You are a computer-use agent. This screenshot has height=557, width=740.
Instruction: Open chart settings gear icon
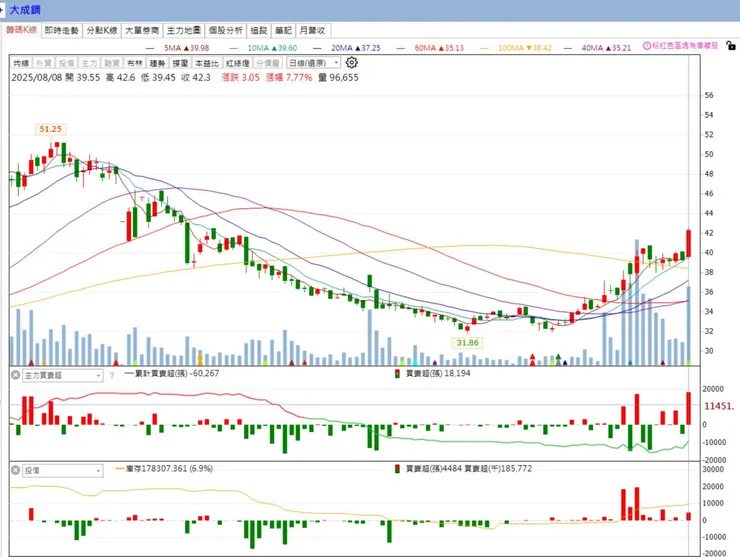pos(352,62)
